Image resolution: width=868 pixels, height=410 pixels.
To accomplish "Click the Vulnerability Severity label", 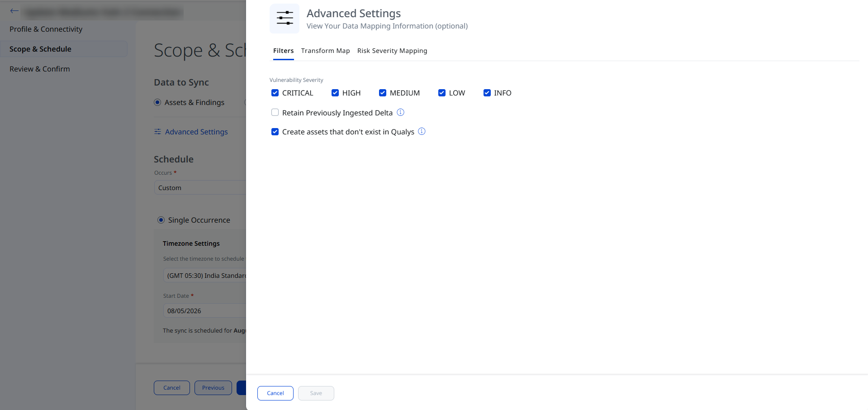I will [296, 80].
